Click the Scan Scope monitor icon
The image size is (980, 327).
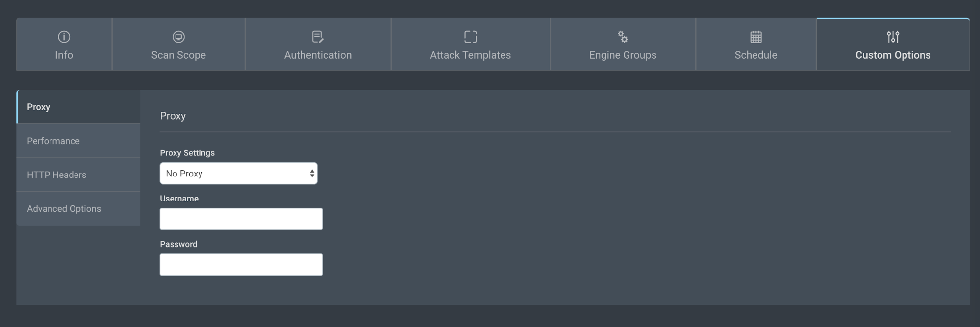tap(178, 37)
